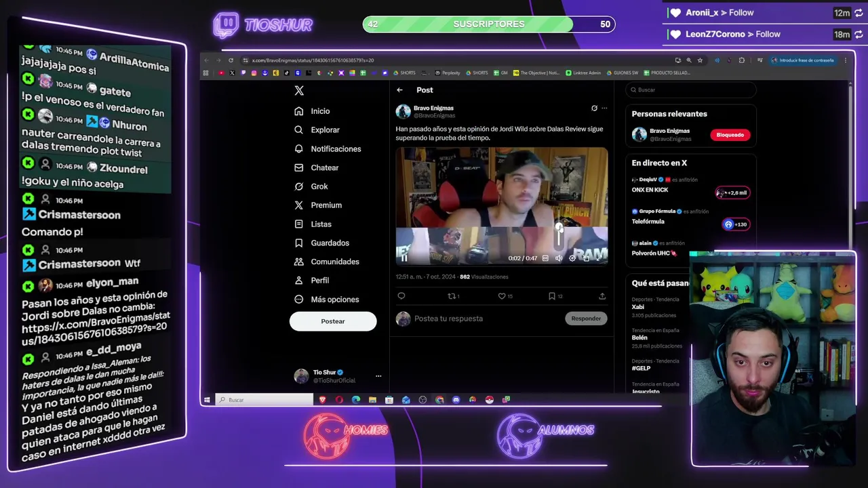Click 'Introducir frase de contraseña' profile button

pyautogui.click(x=803, y=60)
